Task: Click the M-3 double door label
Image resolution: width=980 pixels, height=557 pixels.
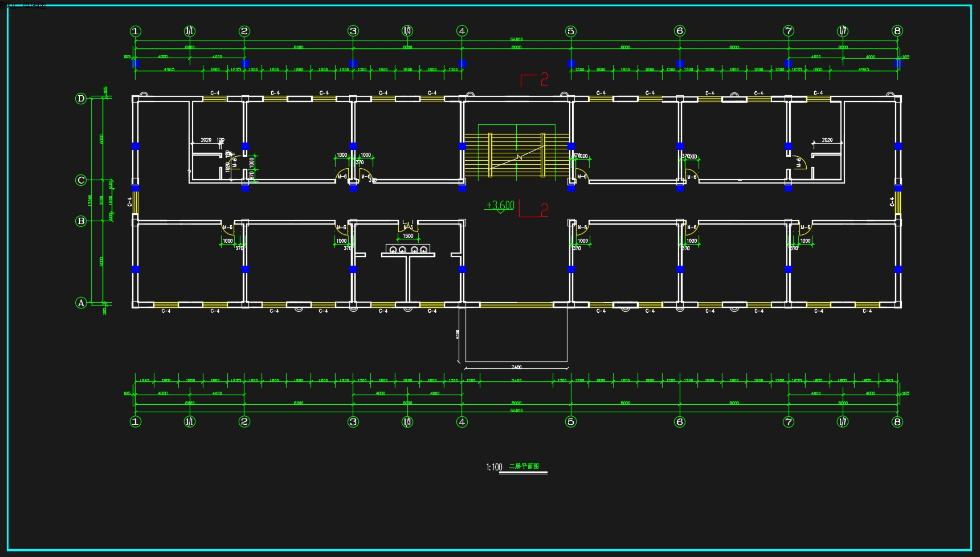Action: click(x=408, y=227)
